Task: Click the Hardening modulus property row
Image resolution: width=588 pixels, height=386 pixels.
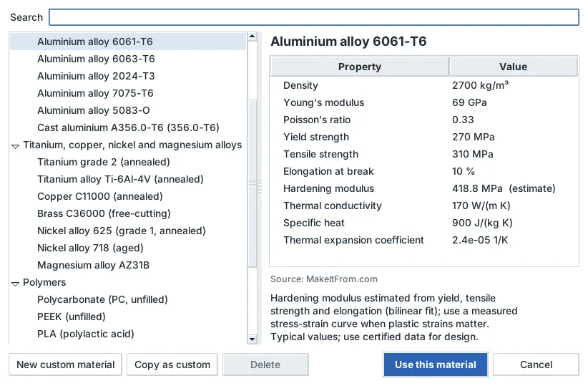Action: 424,188
